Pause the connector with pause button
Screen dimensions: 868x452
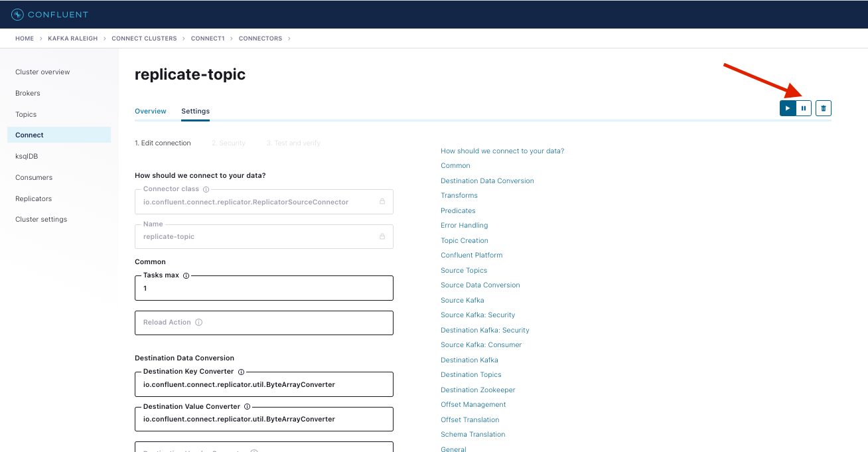(804, 108)
